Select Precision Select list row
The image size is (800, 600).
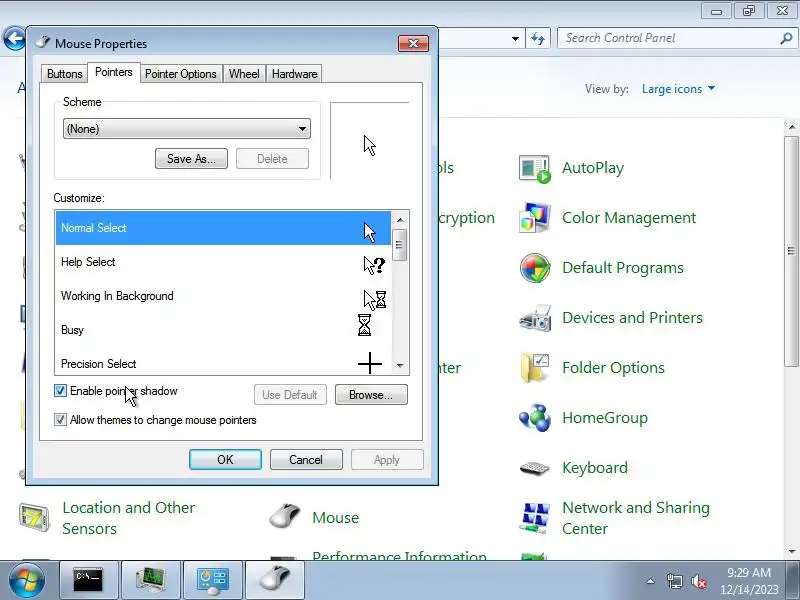tap(223, 363)
